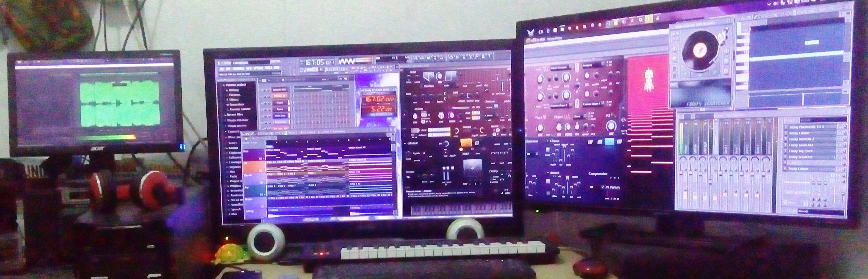Viewport: 868px width, 279px height.
Task: Click the Generators item in browser
Action: click(x=237, y=105)
